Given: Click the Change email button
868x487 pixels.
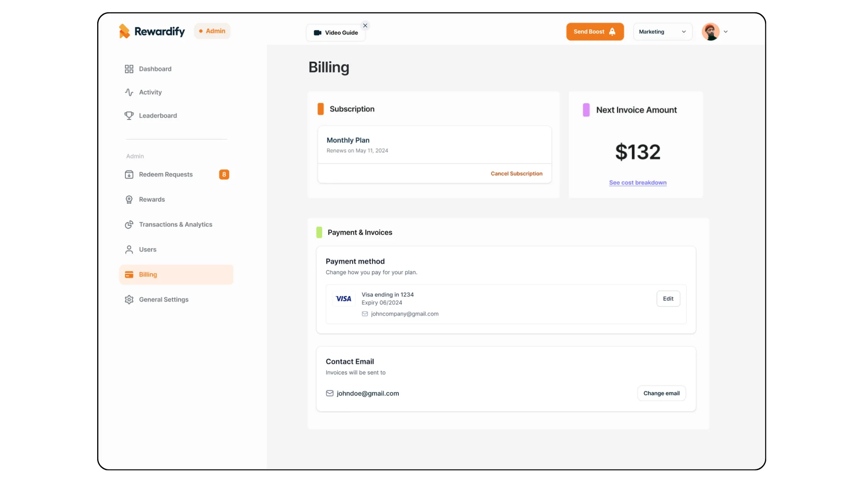Looking at the screenshot, I should 661,393.
